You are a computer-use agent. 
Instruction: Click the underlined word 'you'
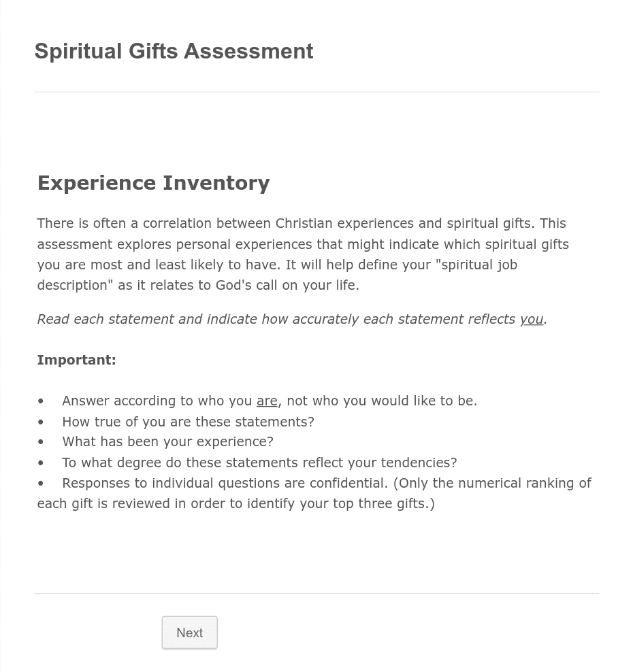[x=531, y=318]
